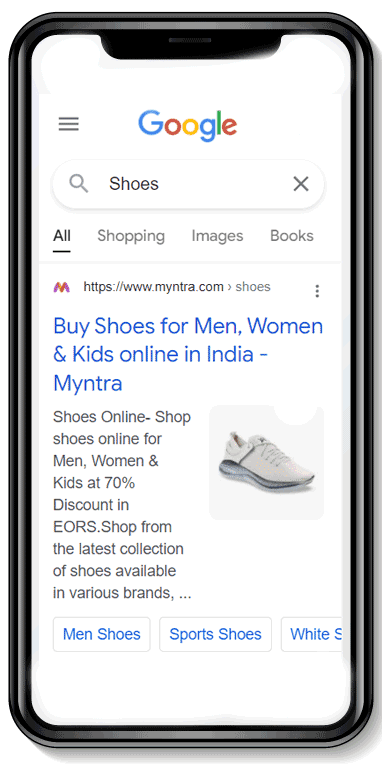Click the myntra.com URL breadcrumb
Screen dimensions: 382x765
153,287
